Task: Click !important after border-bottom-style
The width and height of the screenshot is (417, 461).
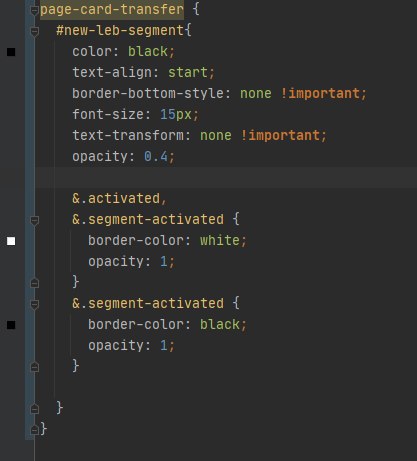Action: 320,94
